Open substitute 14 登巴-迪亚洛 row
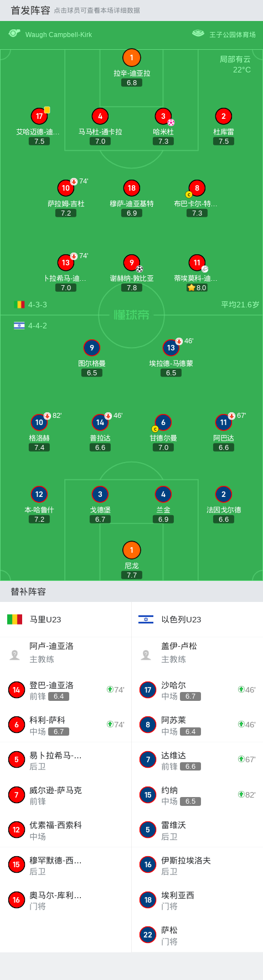This screenshot has width=263, height=980. click(66, 690)
